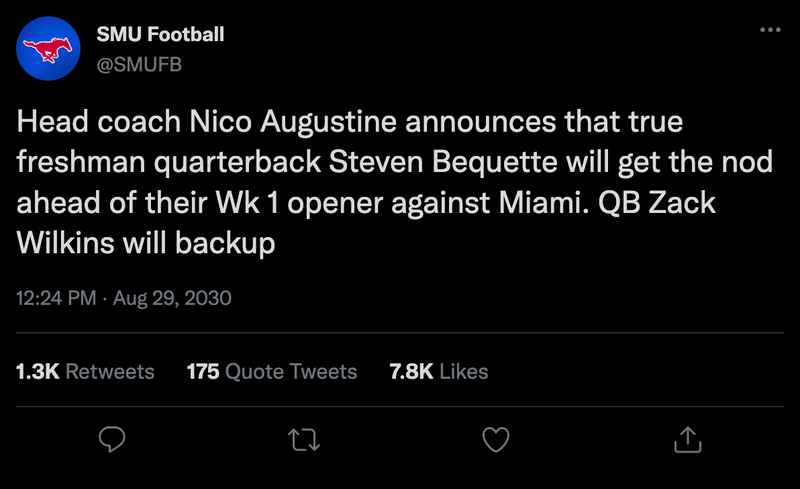Like the tweet with the heart icon

click(x=496, y=439)
